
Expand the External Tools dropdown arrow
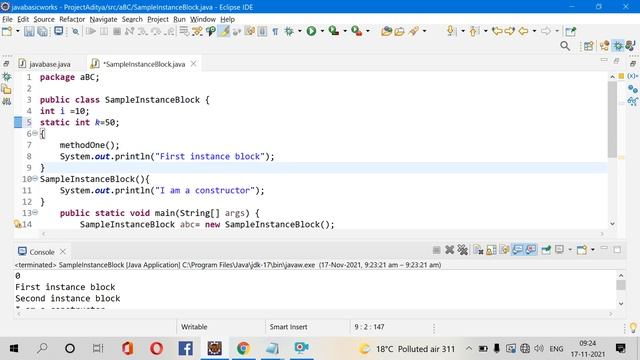[x=368, y=31]
